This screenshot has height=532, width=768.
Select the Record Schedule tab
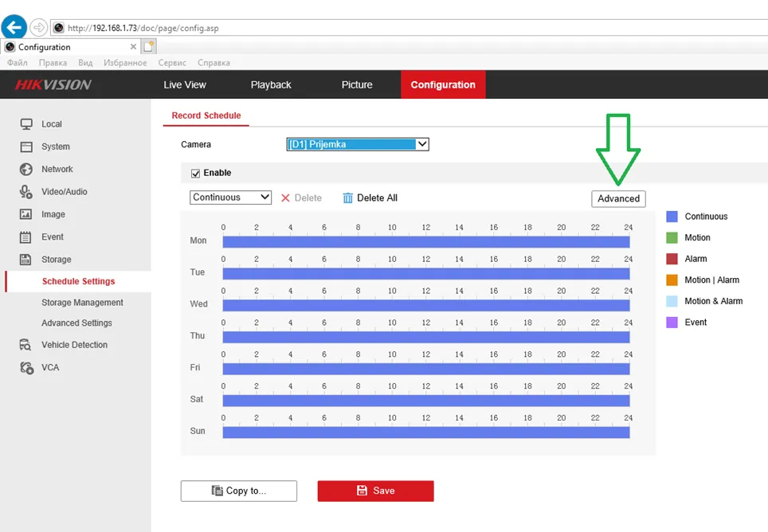click(x=206, y=115)
